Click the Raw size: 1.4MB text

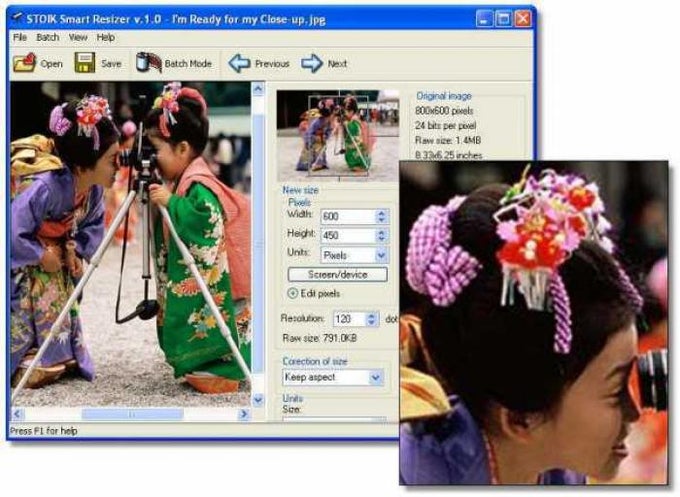click(x=448, y=140)
